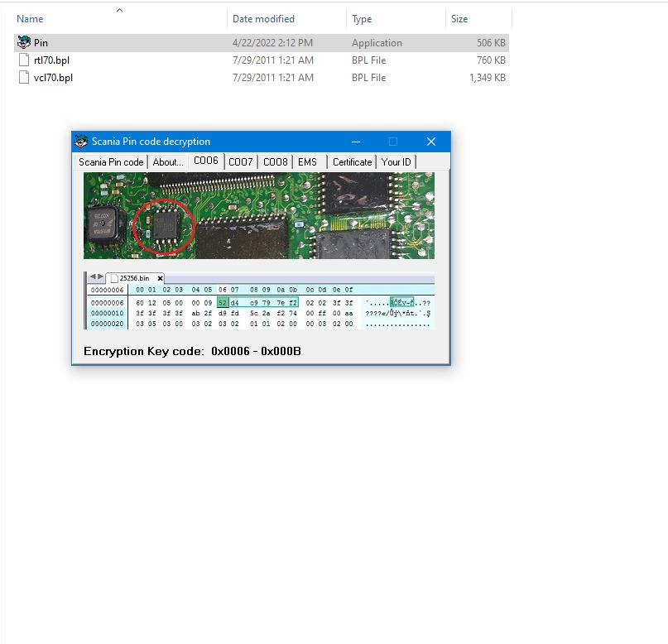Select the Pin application icon

point(24,43)
